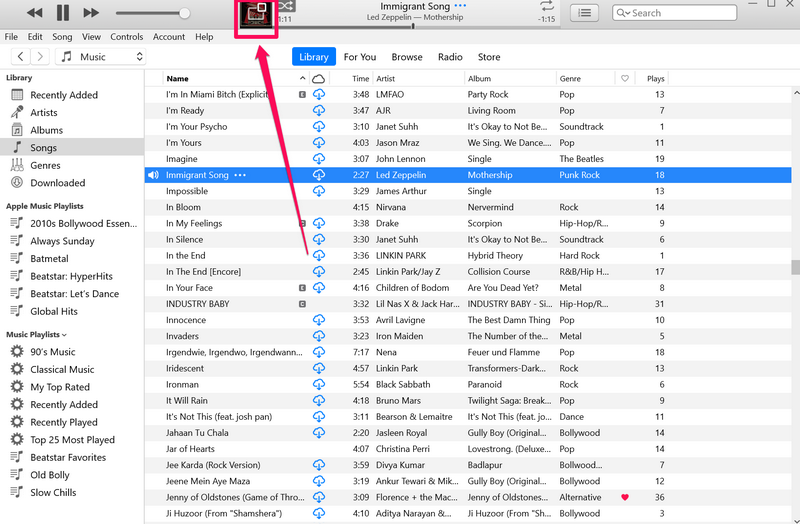
Task: Download Imagine from the cloud
Action: point(319,159)
